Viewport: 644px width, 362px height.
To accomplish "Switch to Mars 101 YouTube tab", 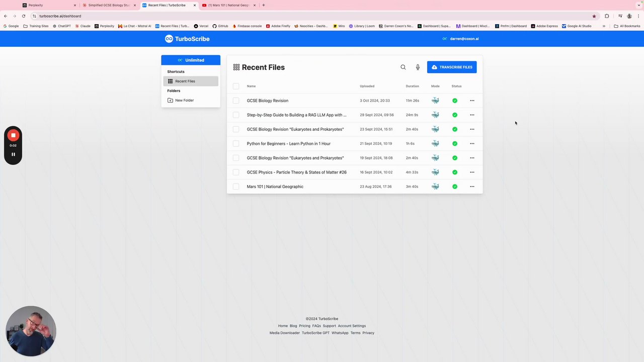I will (229, 5).
